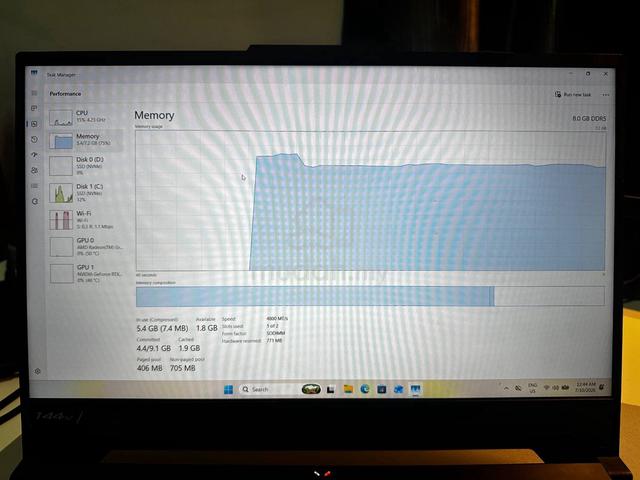
Task: Click the Paged pool 406 MB value
Action: (150, 368)
